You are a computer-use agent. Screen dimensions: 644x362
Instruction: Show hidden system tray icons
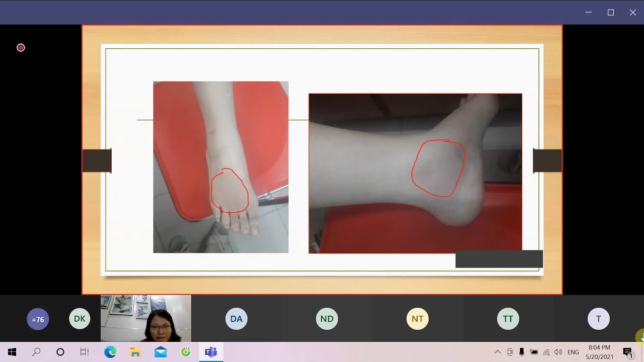pos(498,352)
